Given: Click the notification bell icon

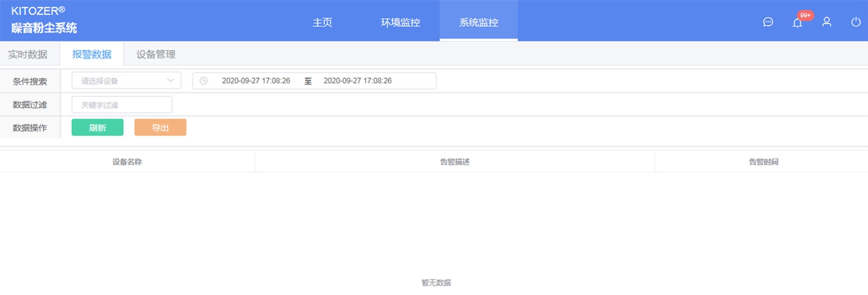Looking at the screenshot, I should [797, 22].
